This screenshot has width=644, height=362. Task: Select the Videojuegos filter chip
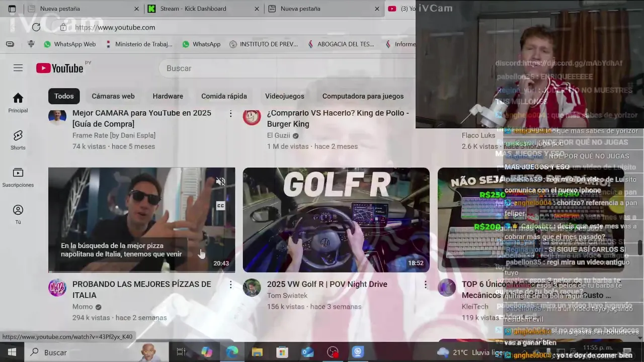285,96
